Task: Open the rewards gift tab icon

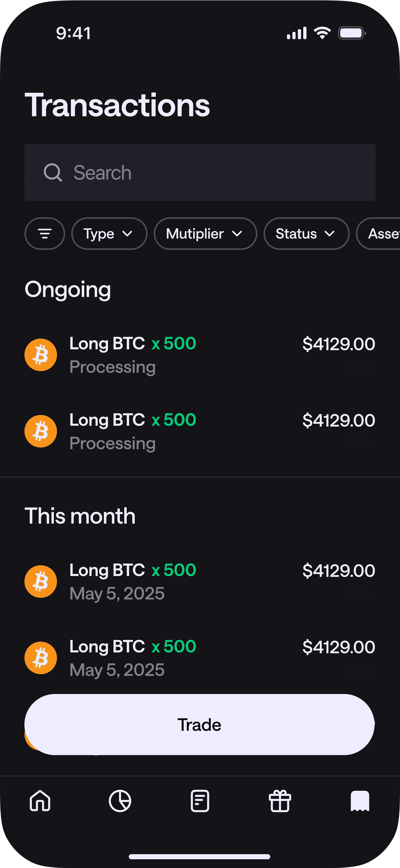Action: coord(280,801)
